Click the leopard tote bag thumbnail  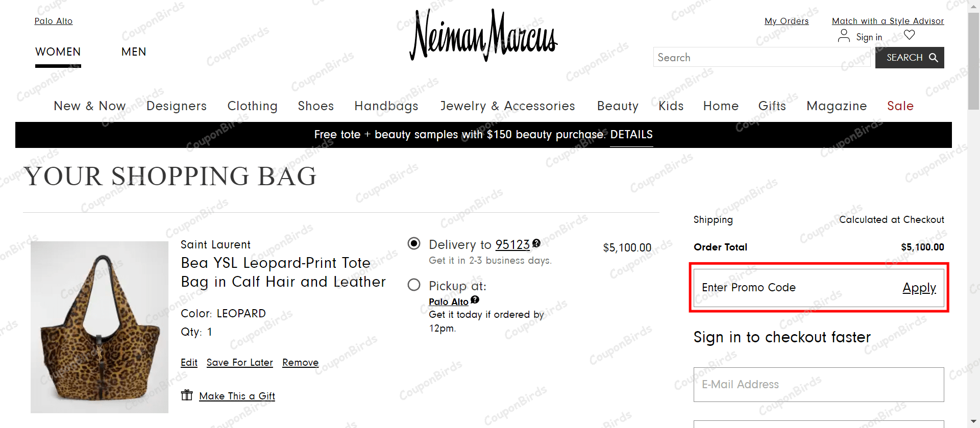pos(100,327)
